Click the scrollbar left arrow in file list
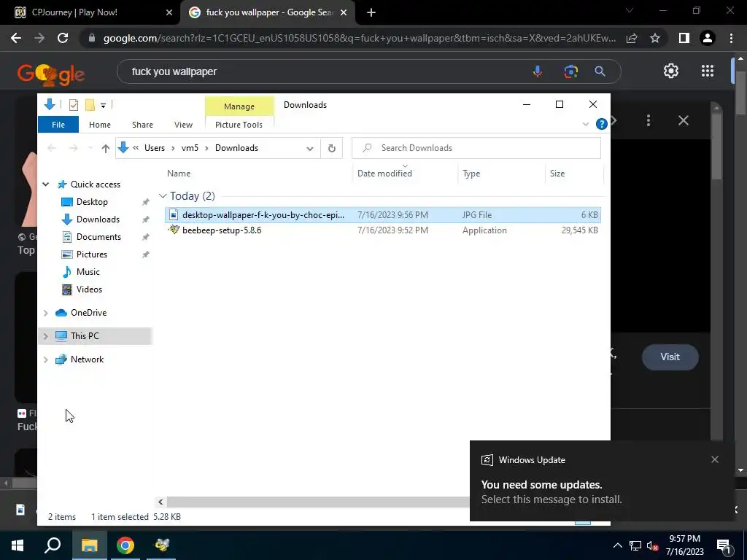This screenshot has width=747, height=560. pos(160,502)
